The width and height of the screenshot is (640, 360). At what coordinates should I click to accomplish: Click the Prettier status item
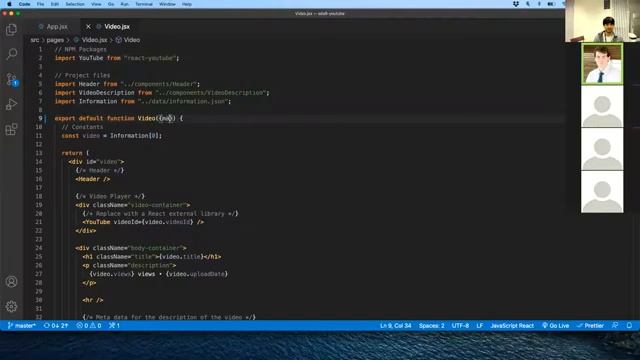coord(590,326)
